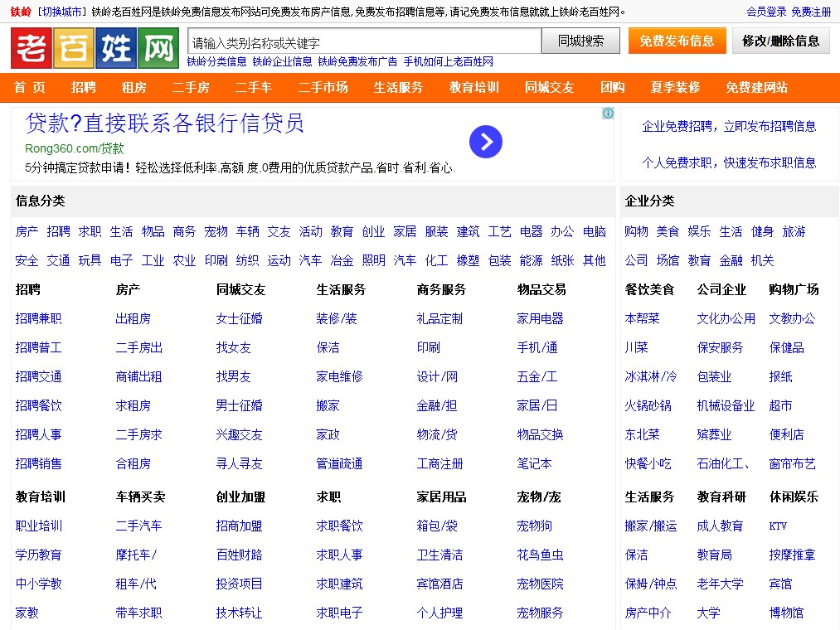Open 二手汽车 under 车辆买卖
The height and width of the screenshot is (630, 840).
click(x=139, y=526)
